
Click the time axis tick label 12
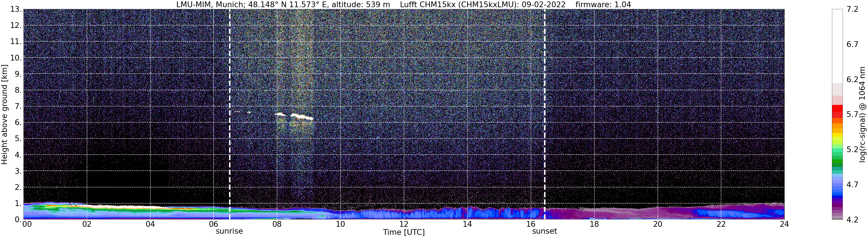(404, 224)
